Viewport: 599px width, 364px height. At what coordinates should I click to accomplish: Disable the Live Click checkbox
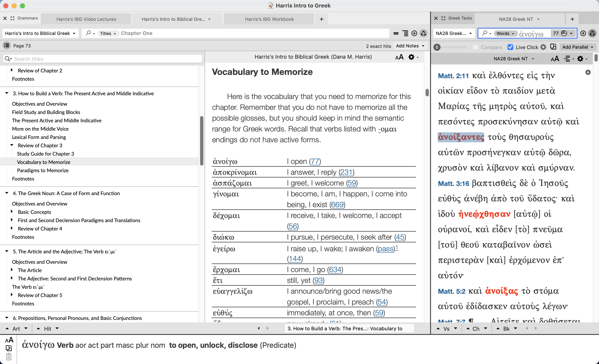pos(510,47)
